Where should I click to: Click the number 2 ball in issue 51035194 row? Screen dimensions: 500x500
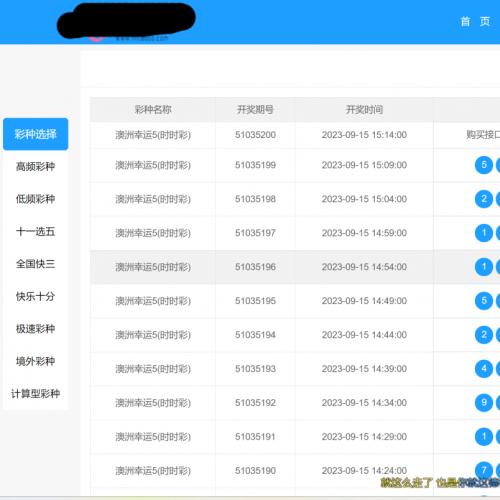point(484,335)
